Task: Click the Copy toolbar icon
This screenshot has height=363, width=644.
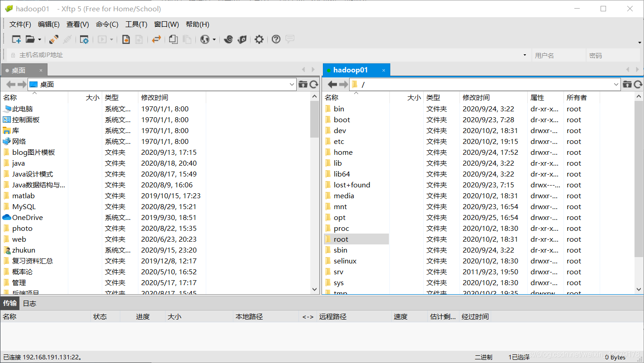Action: [173, 39]
